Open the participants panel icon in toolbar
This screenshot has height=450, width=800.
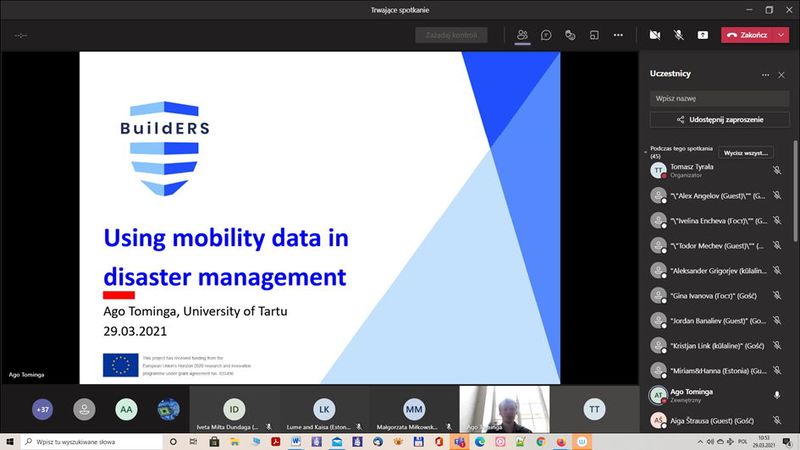522,35
